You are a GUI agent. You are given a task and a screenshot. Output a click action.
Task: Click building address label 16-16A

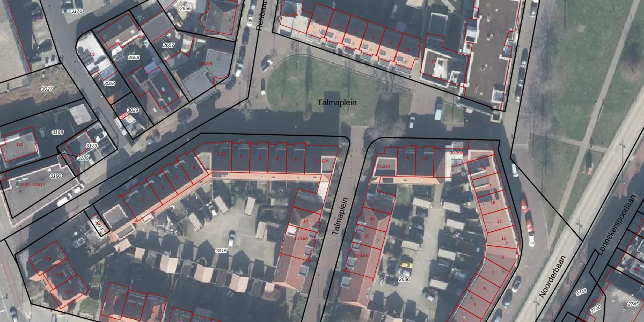[x=301, y=238]
